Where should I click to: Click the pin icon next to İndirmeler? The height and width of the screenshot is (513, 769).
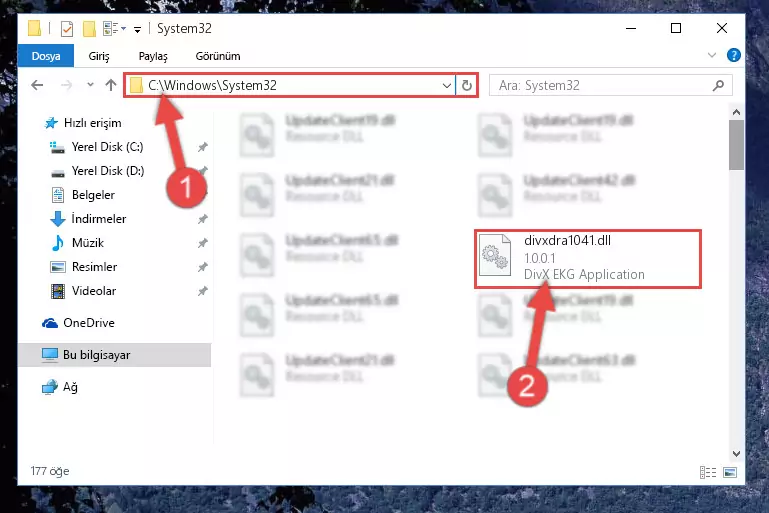pyautogui.click(x=203, y=219)
